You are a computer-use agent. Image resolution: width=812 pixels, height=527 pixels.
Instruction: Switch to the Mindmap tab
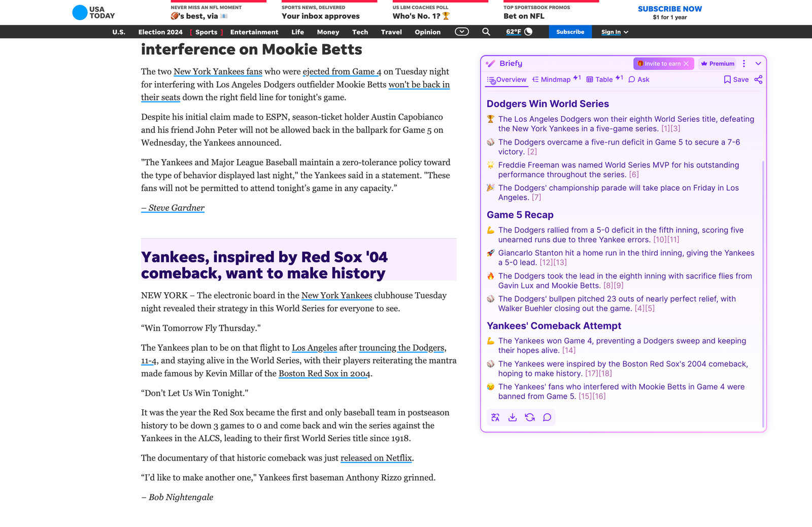point(556,79)
